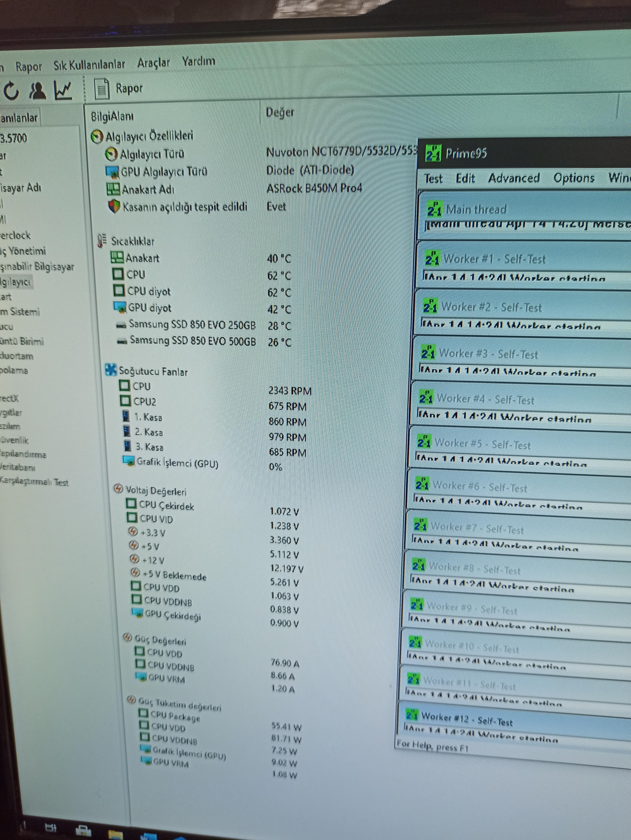
Task: Click the Soğutucu Fanlar fan icon
Action: pos(111,369)
